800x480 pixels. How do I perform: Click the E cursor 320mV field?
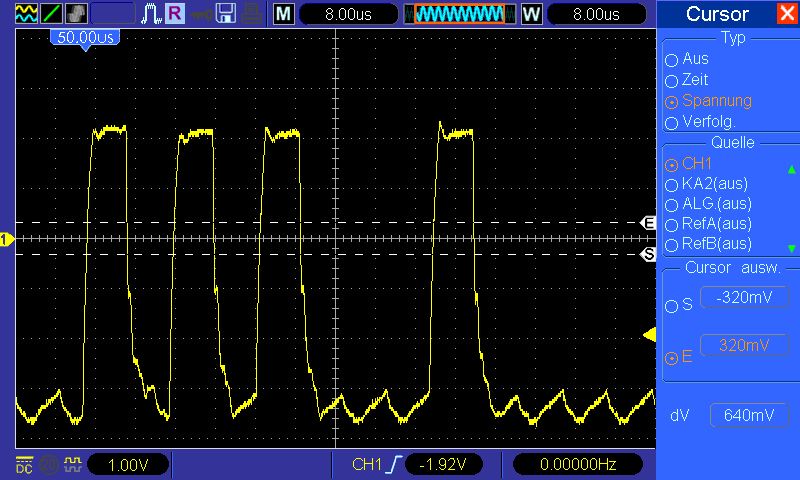point(744,345)
